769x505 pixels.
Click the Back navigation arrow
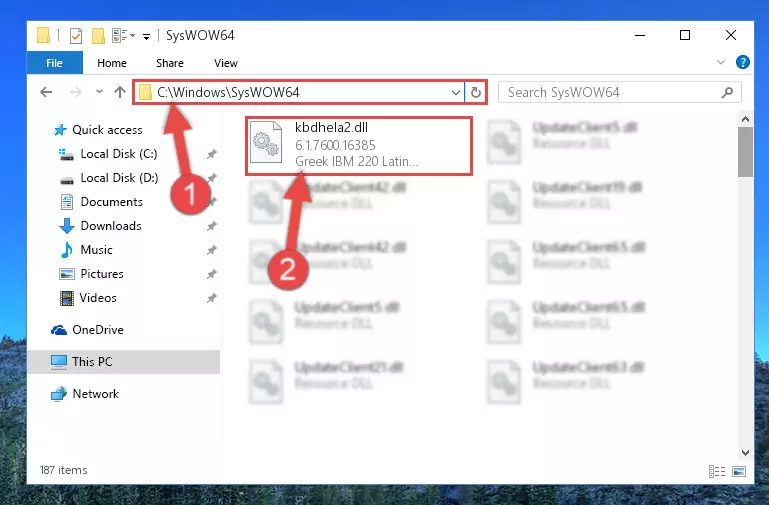[46, 92]
